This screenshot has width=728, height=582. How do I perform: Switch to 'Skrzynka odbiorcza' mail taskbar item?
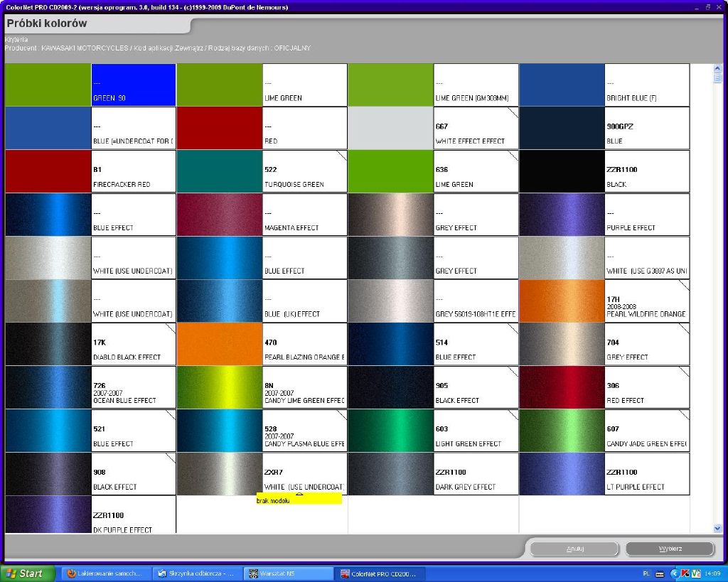(x=196, y=573)
